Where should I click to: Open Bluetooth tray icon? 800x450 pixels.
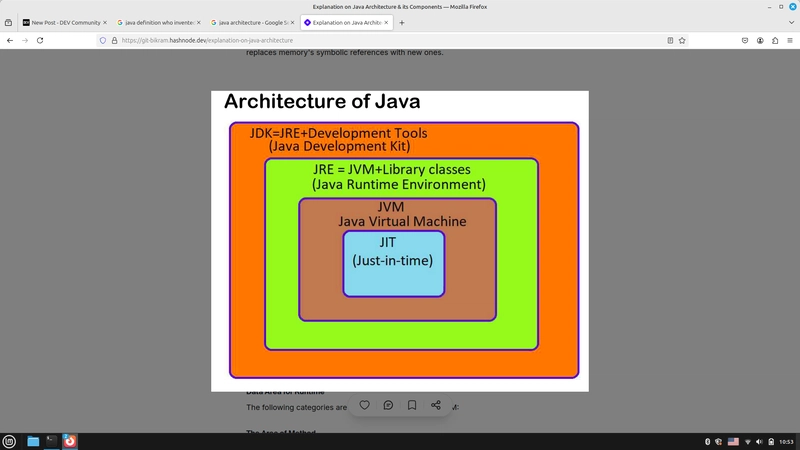(707, 442)
